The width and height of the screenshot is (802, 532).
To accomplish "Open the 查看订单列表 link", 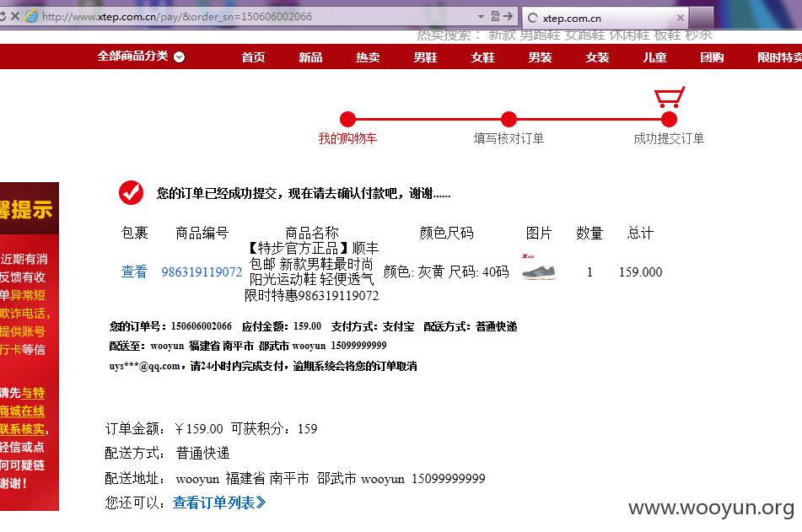I will tap(219, 502).
